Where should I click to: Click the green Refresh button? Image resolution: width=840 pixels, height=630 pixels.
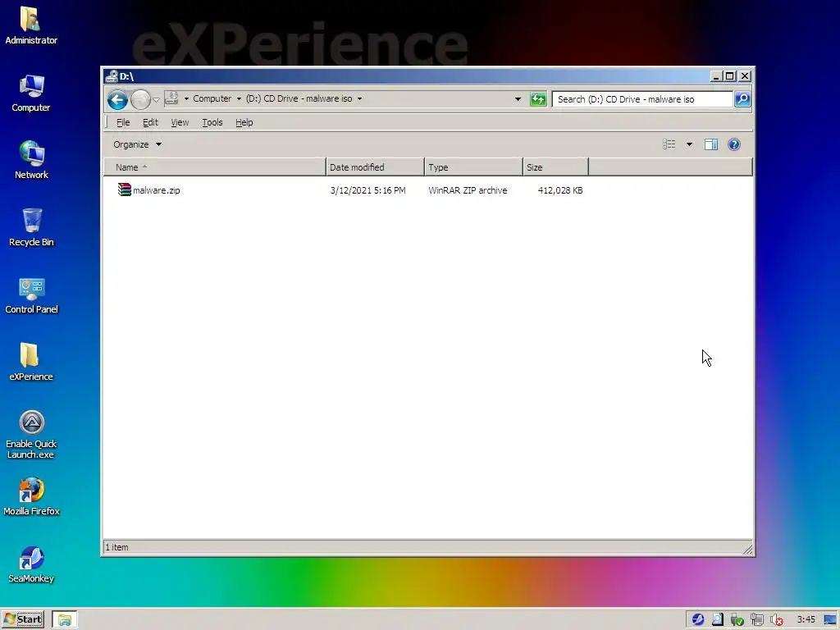click(x=538, y=99)
